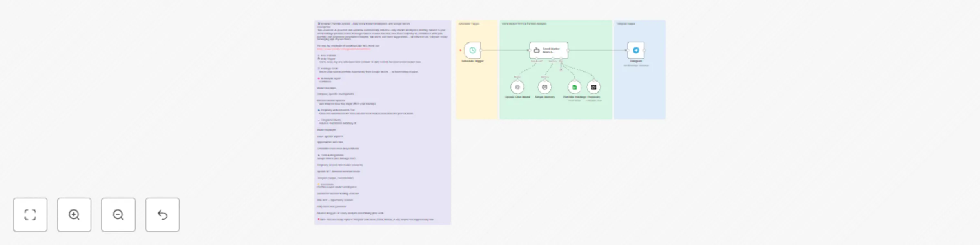Select the Simple Memory node
980x245 pixels.
(545, 87)
